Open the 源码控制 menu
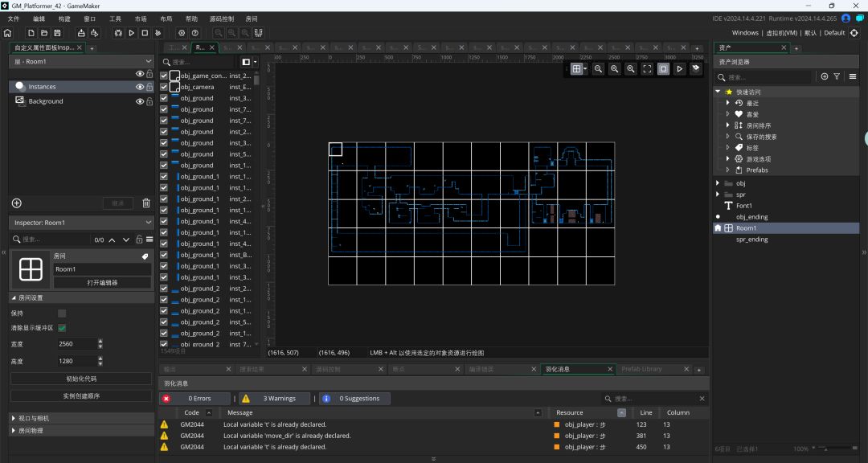 [222, 18]
